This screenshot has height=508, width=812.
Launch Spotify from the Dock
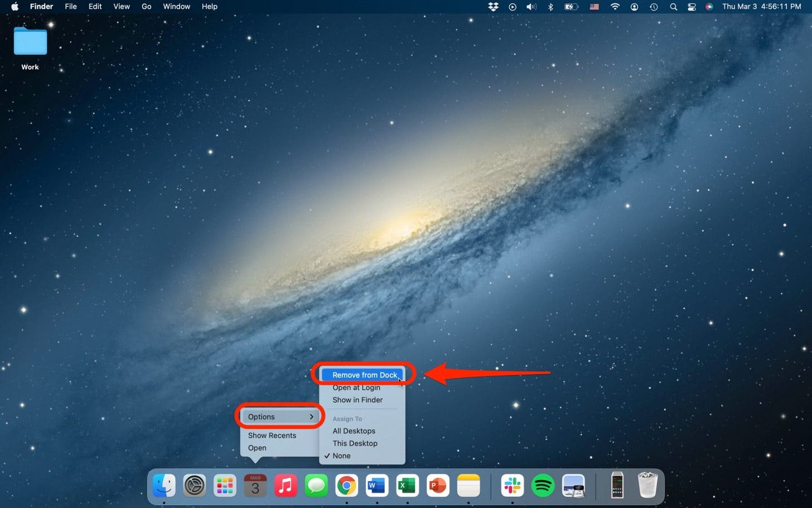click(x=543, y=486)
